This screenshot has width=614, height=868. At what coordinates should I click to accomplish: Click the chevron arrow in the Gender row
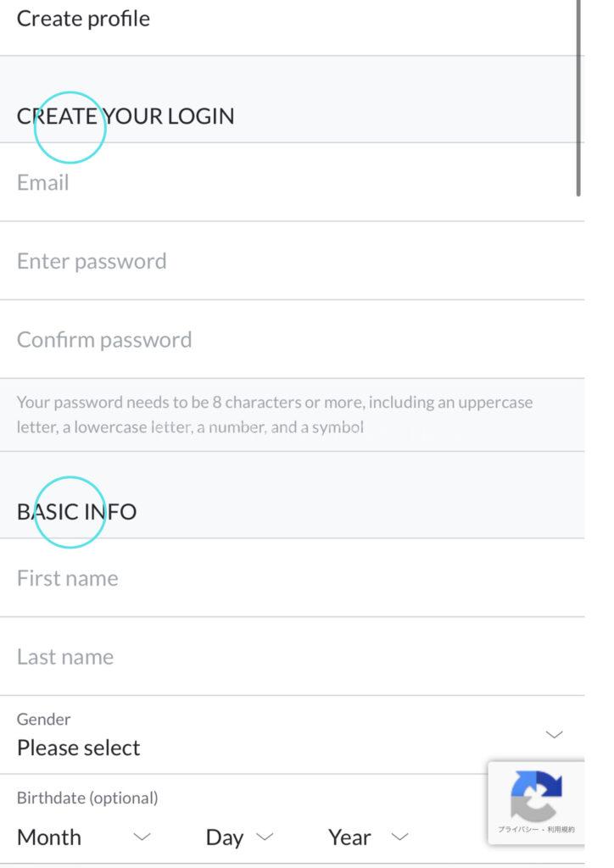point(554,734)
